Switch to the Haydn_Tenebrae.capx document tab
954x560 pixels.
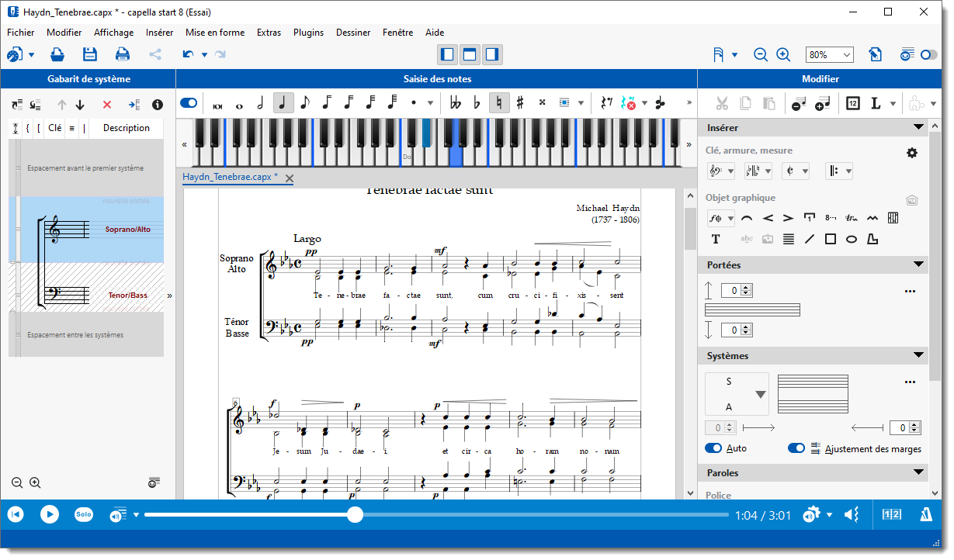pyautogui.click(x=230, y=178)
